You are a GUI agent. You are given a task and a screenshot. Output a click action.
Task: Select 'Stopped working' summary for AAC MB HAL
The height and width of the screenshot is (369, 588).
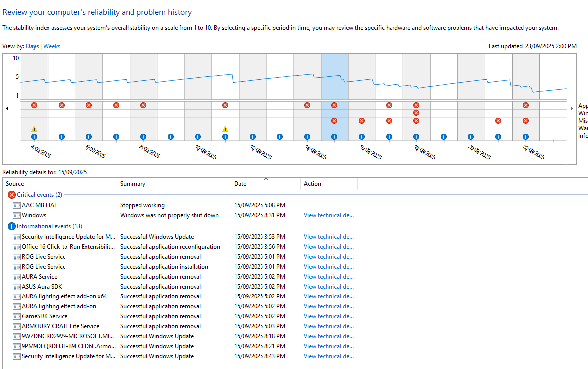point(142,205)
